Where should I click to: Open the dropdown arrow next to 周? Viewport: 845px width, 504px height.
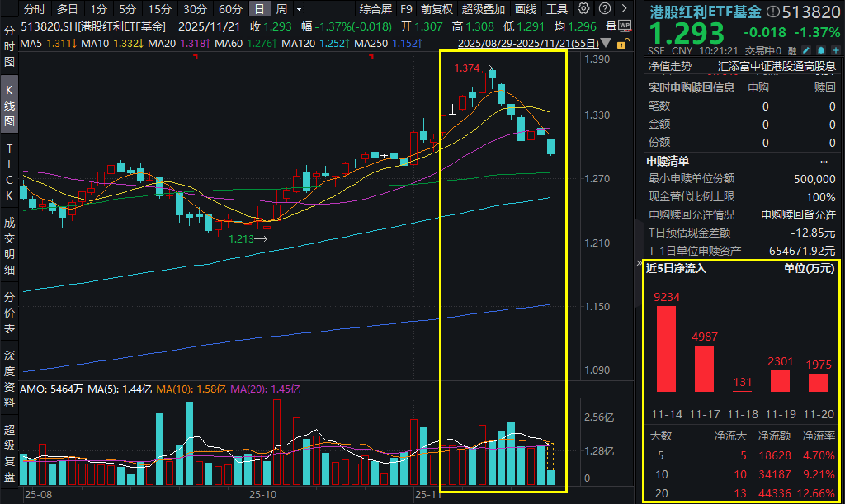click(x=299, y=9)
